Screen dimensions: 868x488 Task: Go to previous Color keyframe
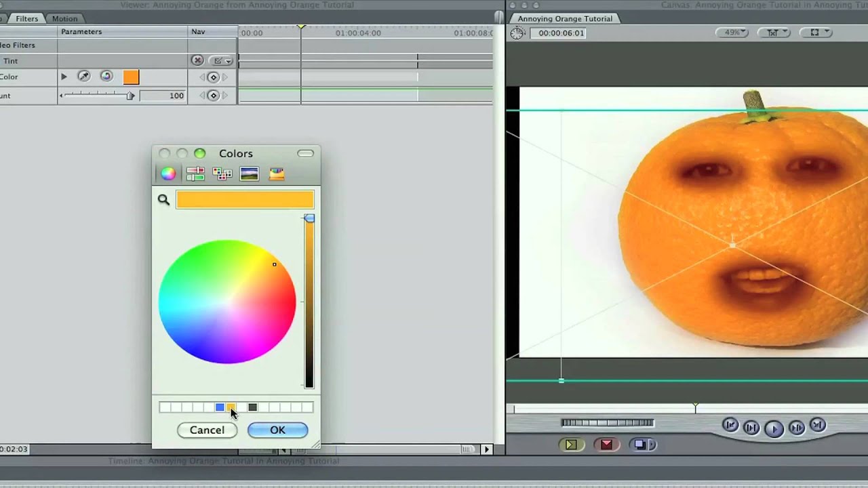click(x=201, y=77)
